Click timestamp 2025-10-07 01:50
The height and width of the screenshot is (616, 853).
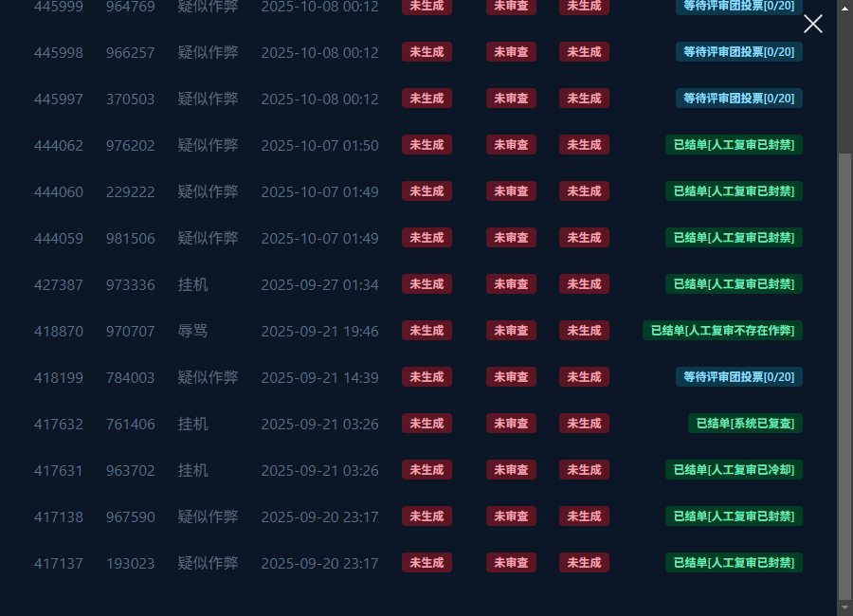[320, 146]
